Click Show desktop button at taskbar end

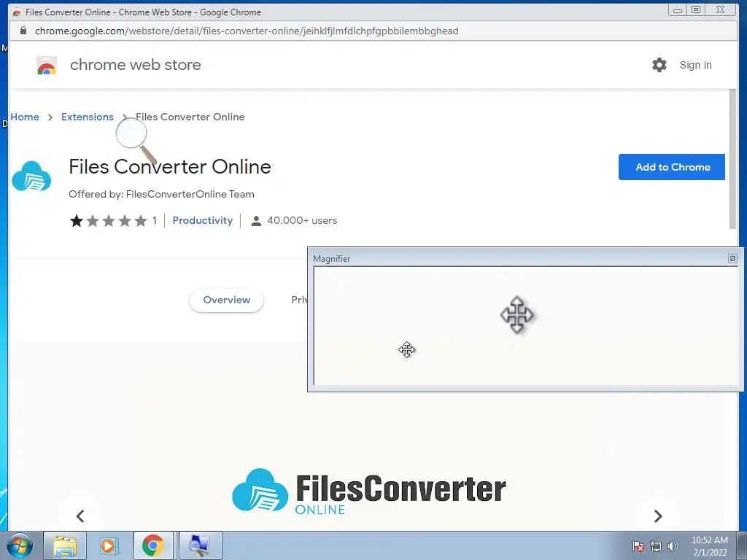pos(741,545)
